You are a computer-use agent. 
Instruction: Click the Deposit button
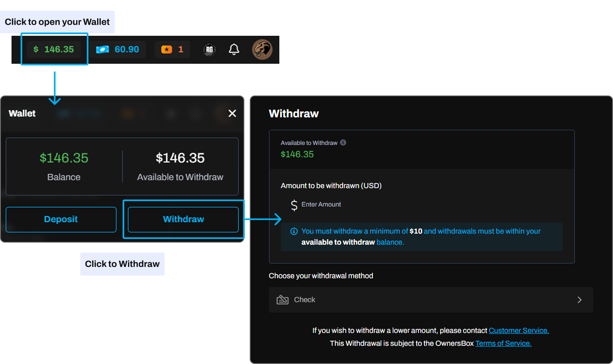click(61, 219)
